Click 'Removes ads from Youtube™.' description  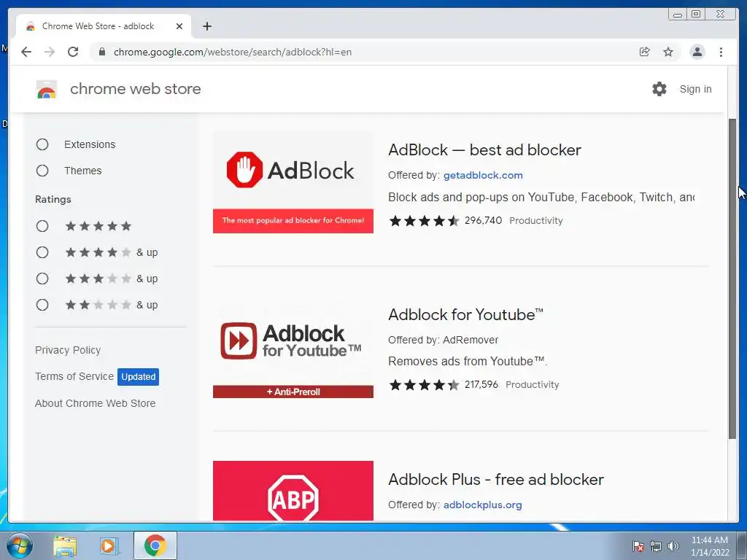468,362
